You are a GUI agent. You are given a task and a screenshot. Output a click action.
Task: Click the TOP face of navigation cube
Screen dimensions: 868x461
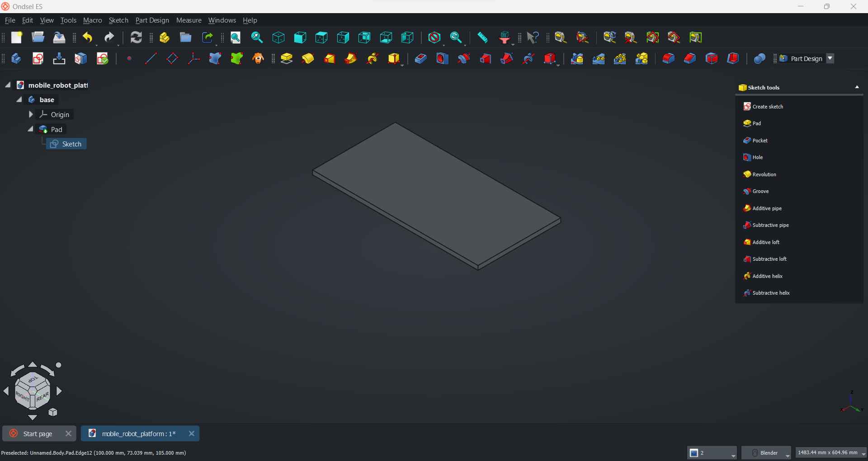pyautogui.click(x=33, y=380)
